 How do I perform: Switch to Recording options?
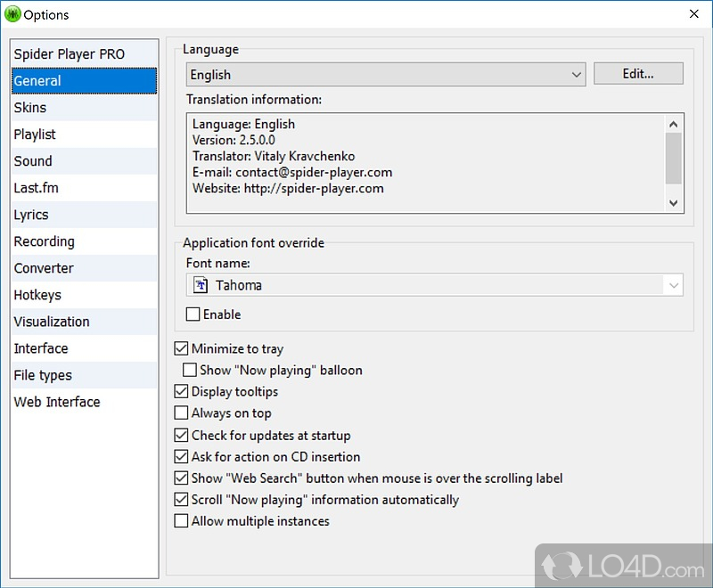(x=84, y=241)
